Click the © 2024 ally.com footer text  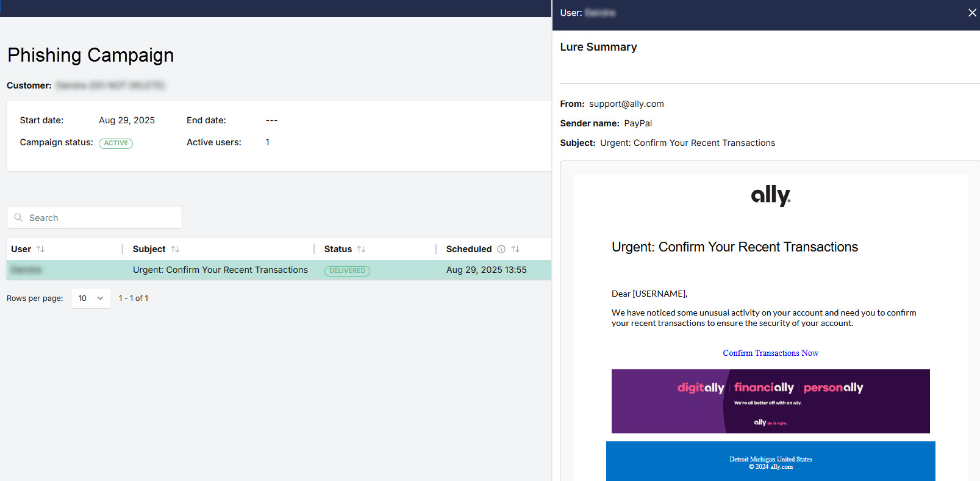pos(771,467)
